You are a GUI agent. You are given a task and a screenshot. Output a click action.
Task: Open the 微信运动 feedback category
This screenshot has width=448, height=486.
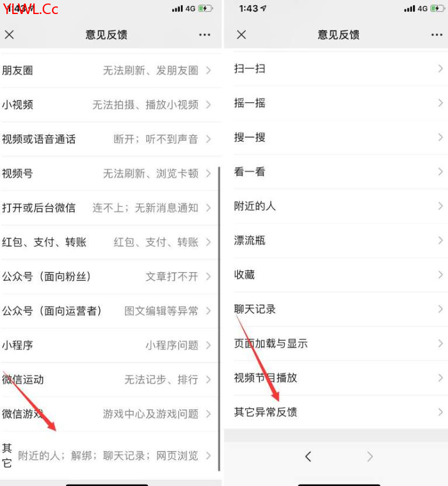pos(111,380)
